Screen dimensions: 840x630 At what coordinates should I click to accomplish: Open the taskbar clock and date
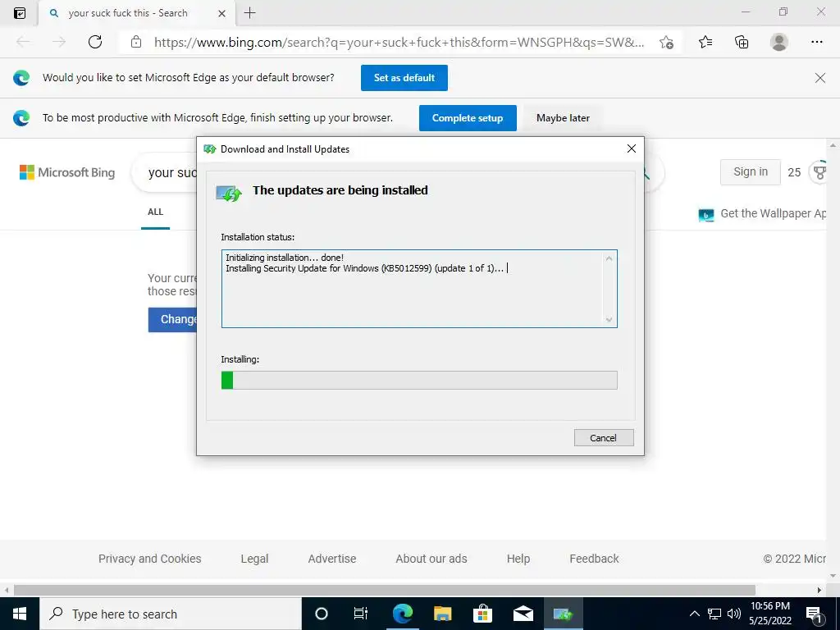[x=770, y=614]
